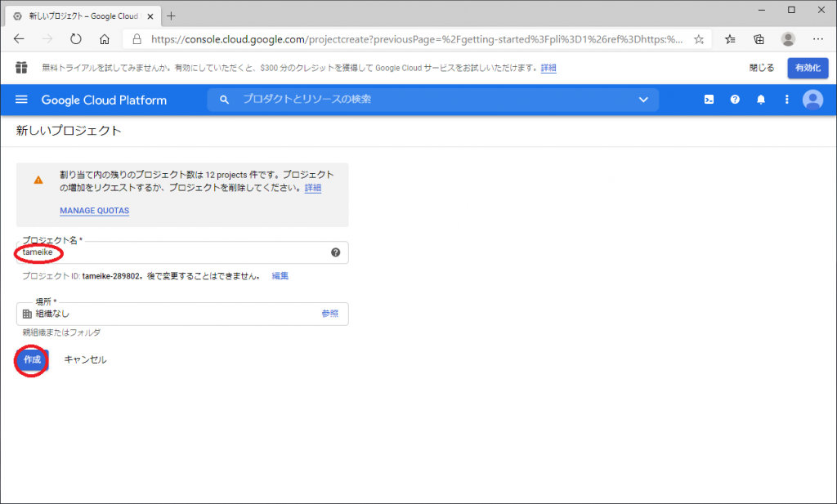Screen dimensions: 837x504
Task: Select the 新しいプロジェクト browser tab
Action: [82, 16]
